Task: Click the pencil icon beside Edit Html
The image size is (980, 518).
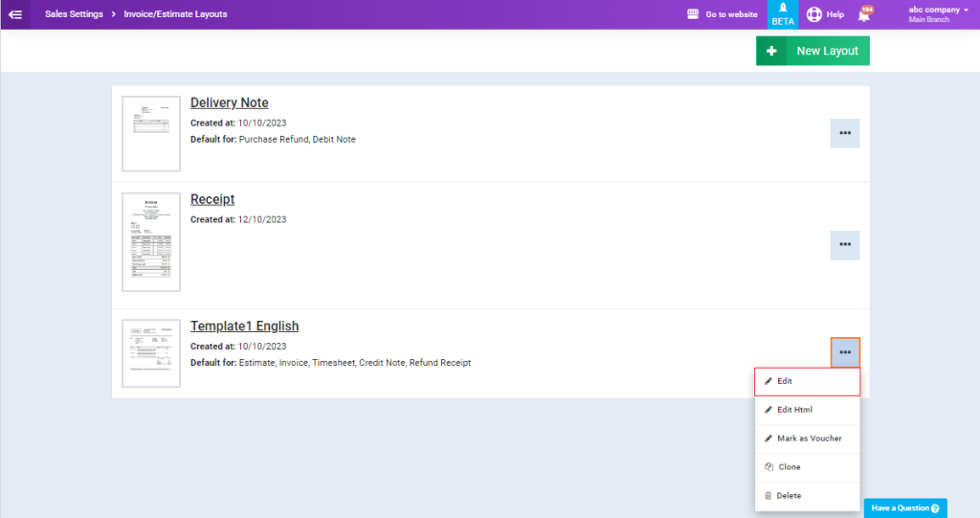Action: point(768,410)
